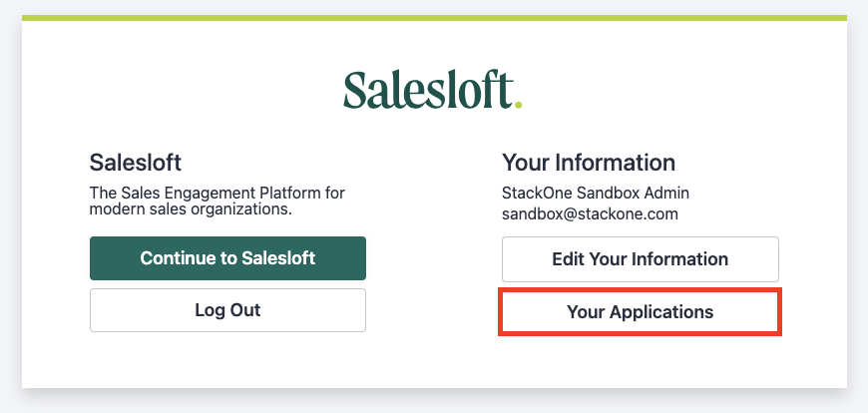Screen dimensions: 868x413
Task: Click the "modern sales organizations." text line
Action: [191, 209]
